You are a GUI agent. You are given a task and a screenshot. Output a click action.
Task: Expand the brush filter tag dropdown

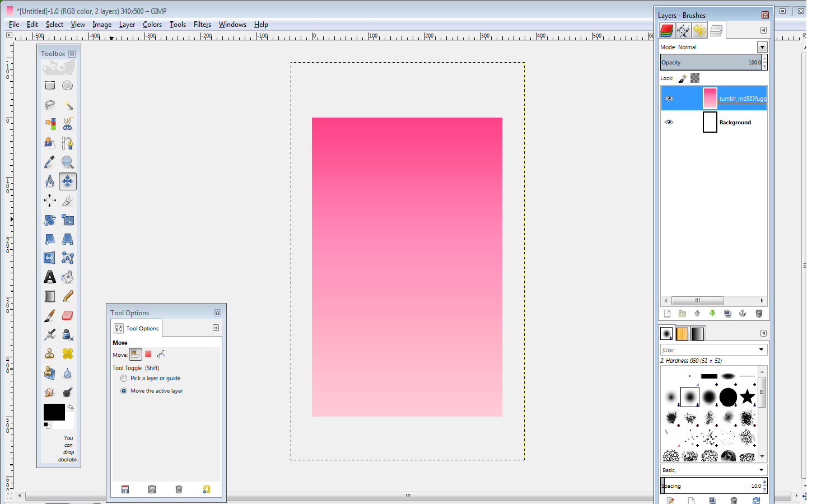click(x=762, y=349)
